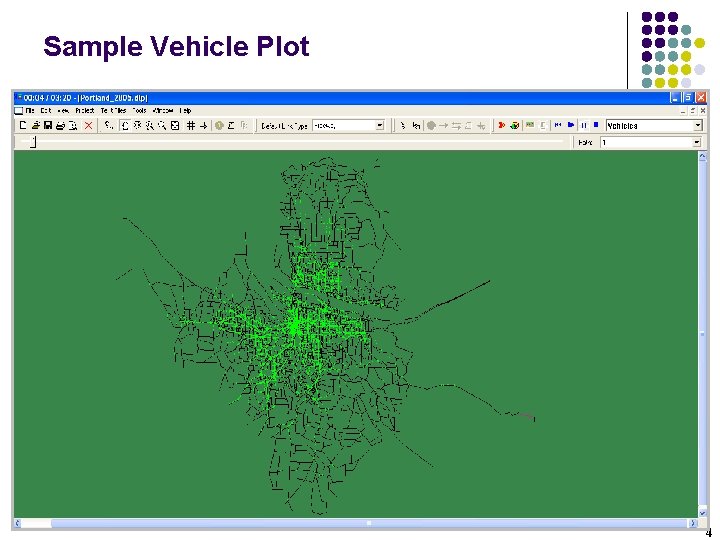This screenshot has height=540, width=720.
Task: Click the node select arrow icon
Action: point(416,125)
